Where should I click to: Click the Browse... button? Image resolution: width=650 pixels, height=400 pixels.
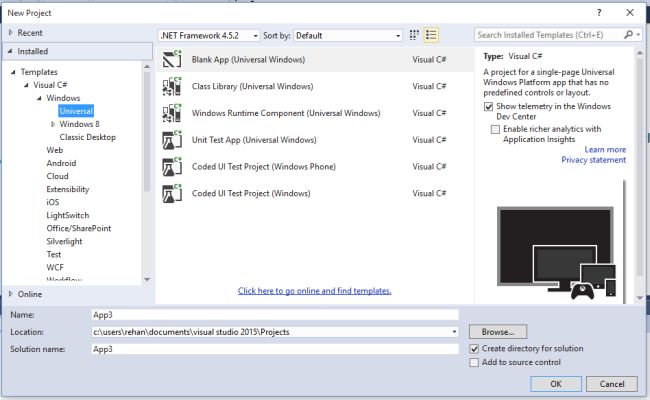tap(498, 332)
